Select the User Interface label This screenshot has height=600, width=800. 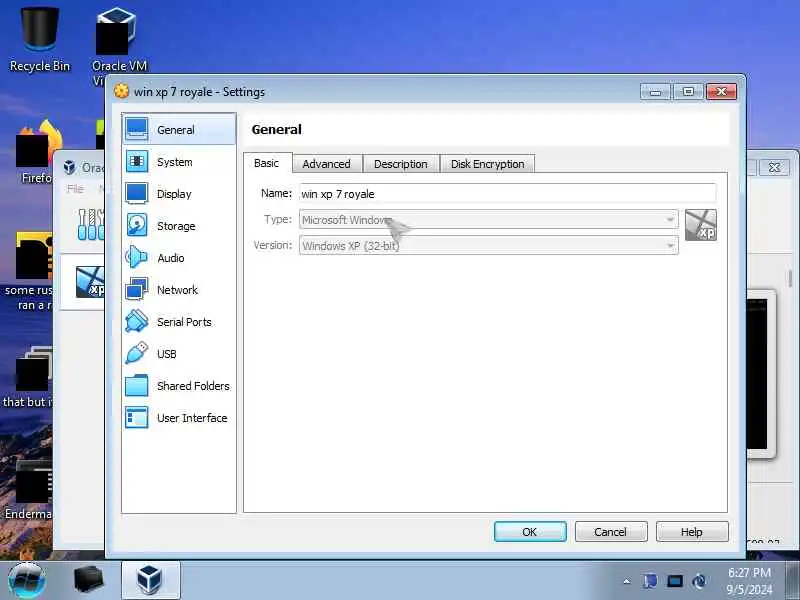192,418
